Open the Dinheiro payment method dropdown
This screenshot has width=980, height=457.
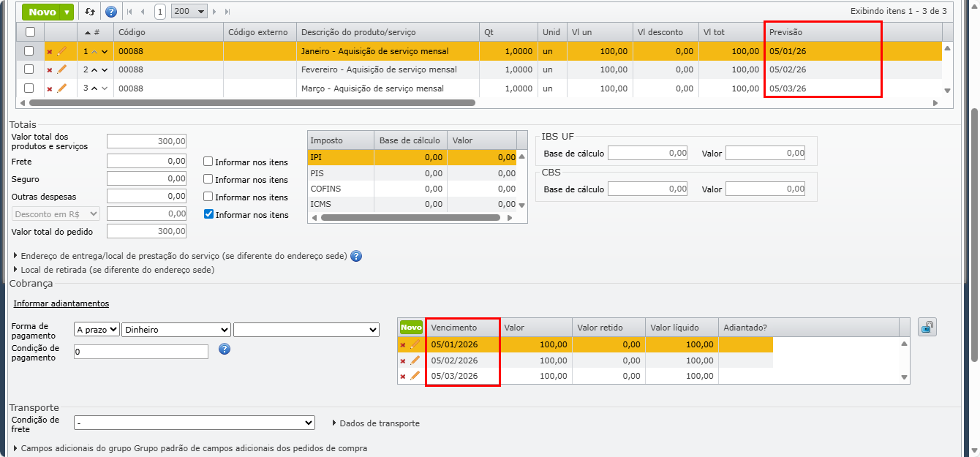[176, 330]
